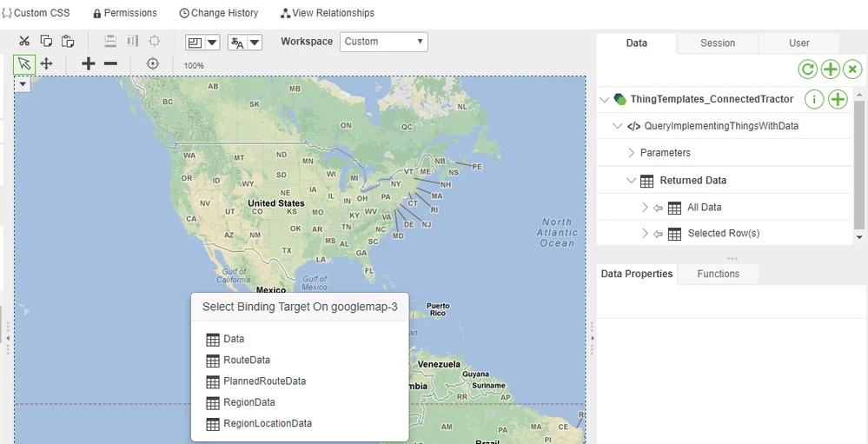Expand the Selected Row(s) node
The height and width of the screenshot is (444, 868).
645,234
